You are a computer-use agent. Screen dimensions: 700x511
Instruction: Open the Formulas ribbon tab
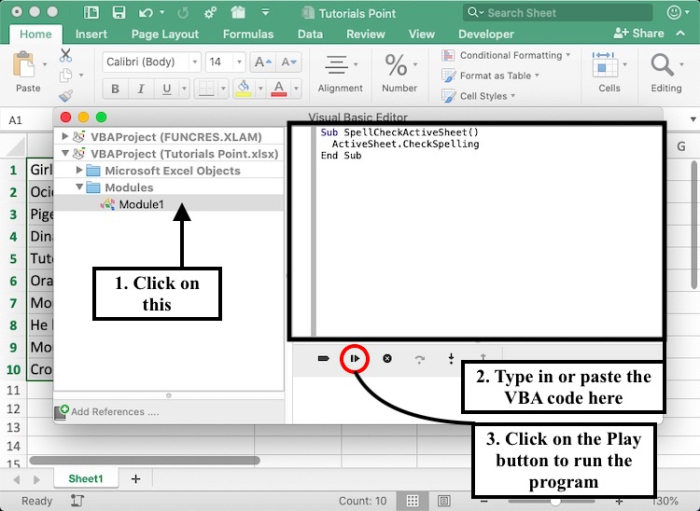248,34
